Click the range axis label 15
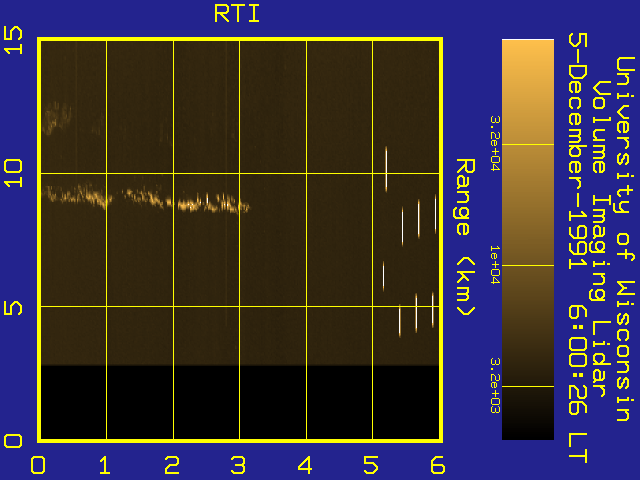 (x=13, y=40)
